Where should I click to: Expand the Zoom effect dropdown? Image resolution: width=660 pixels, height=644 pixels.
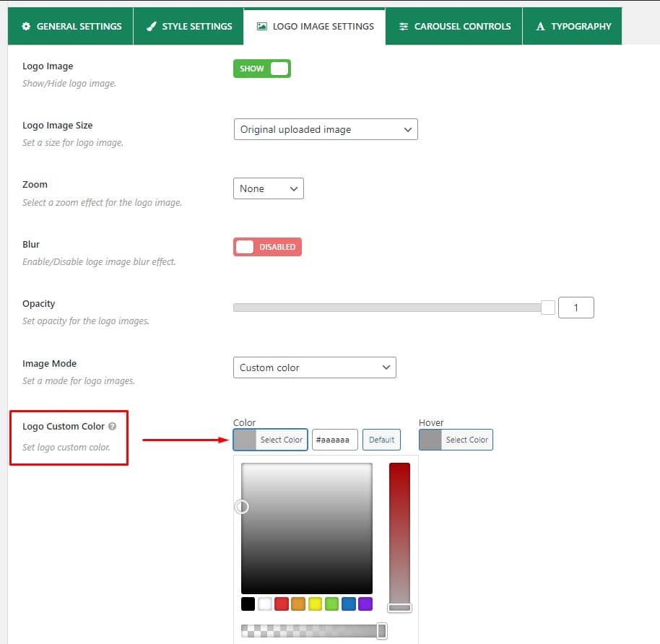pos(269,188)
